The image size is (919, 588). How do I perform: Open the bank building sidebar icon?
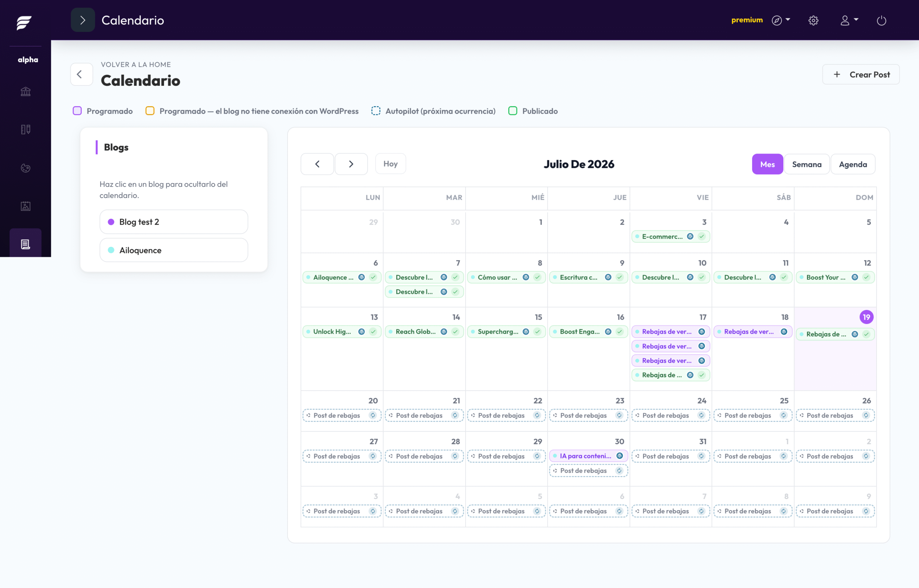coord(25,91)
